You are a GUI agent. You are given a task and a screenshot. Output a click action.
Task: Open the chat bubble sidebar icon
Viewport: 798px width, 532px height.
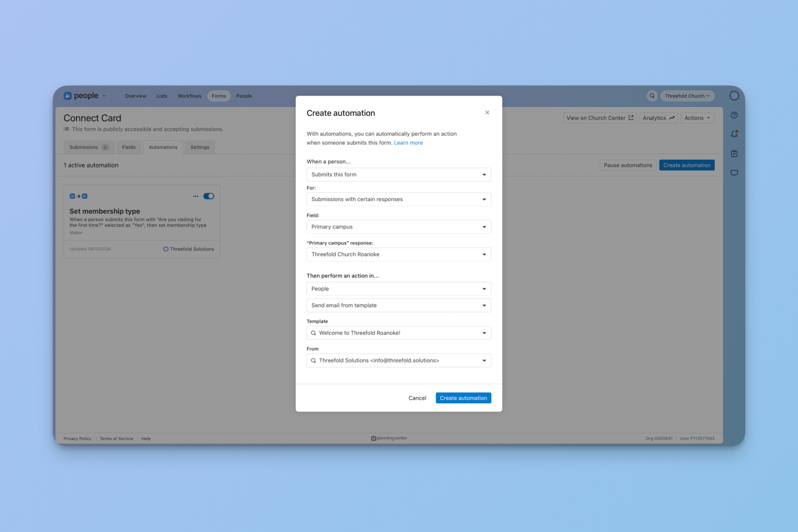click(x=734, y=173)
